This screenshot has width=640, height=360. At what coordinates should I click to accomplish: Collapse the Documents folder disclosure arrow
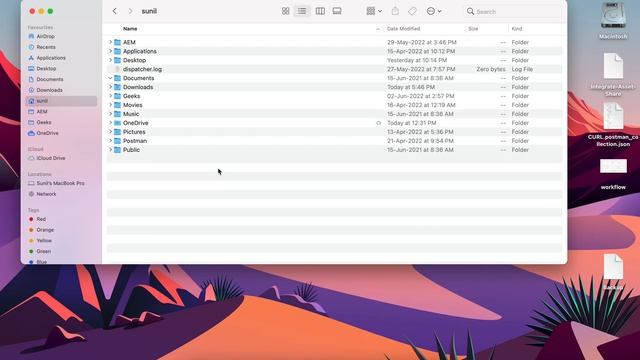tap(110, 78)
